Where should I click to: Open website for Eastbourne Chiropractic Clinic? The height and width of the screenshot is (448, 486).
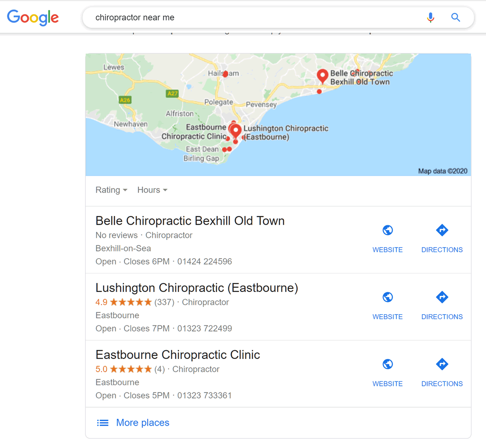pyautogui.click(x=387, y=373)
